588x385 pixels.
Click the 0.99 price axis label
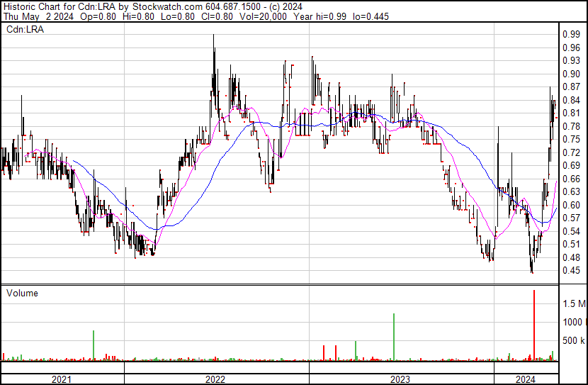571,34
